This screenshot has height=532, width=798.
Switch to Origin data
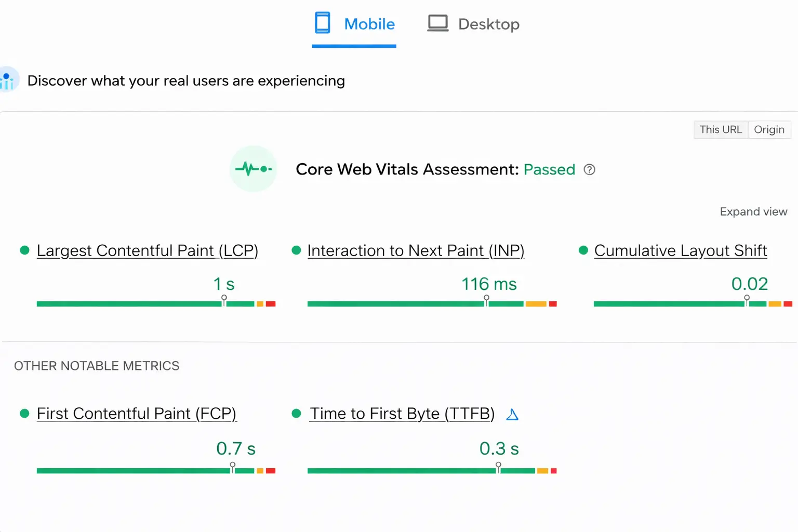[769, 129]
